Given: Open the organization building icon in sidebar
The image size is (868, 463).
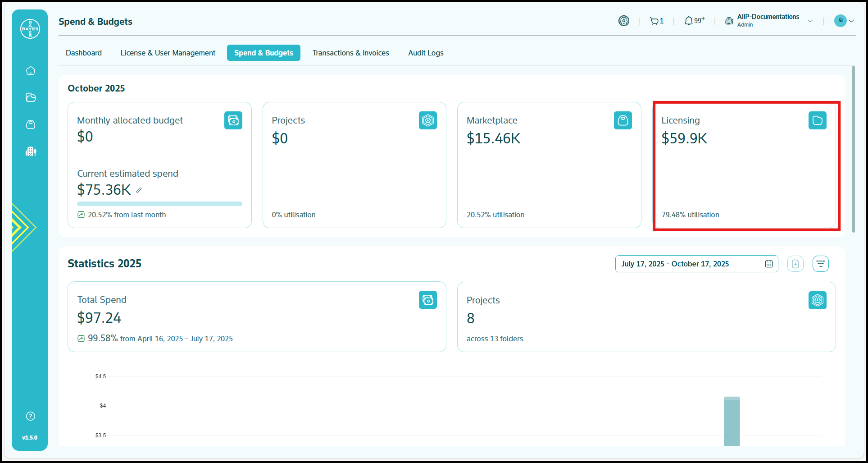Looking at the screenshot, I should [x=31, y=151].
